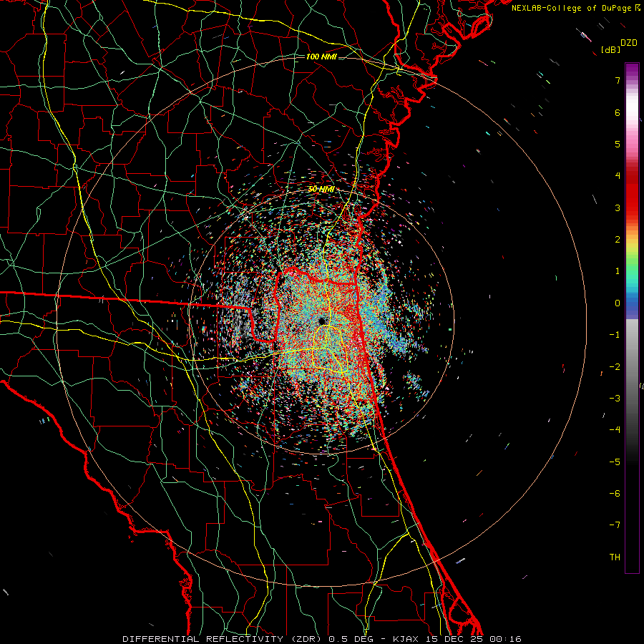Click the -3 value on color scale
The width and height of the screenshot is (644, 644).
pos(615,398)
